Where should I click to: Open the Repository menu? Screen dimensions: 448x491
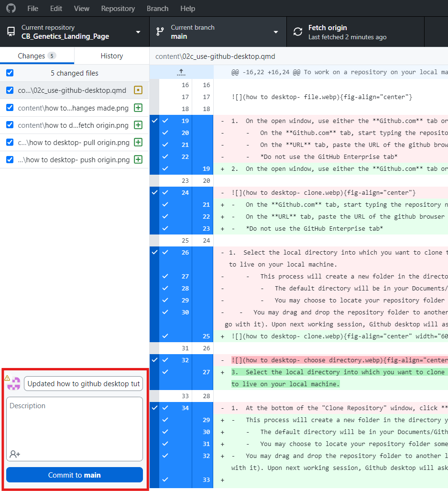click(118, 9)
